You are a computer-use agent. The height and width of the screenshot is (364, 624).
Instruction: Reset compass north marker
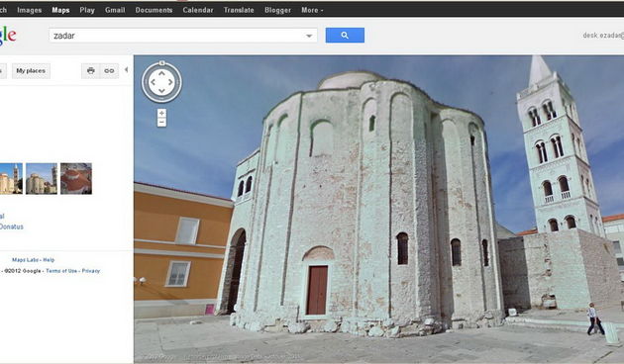(x=161, y=62)
